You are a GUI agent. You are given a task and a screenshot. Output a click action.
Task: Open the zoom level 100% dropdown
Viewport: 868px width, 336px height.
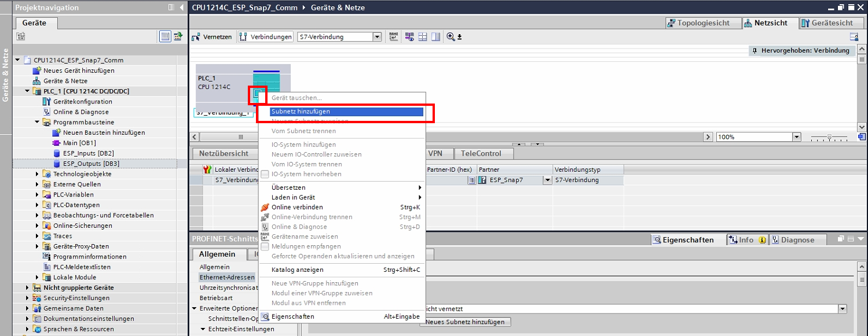(x=796, y=137)
